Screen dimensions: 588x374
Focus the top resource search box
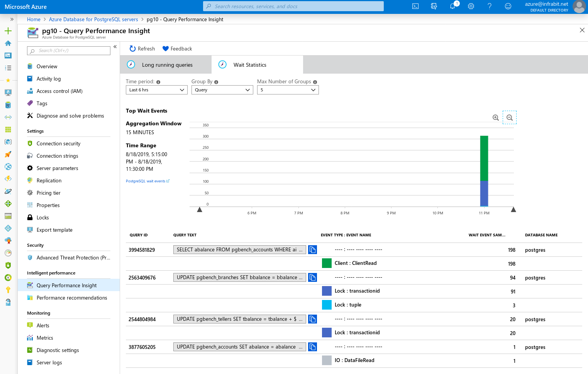click(293, 6)
